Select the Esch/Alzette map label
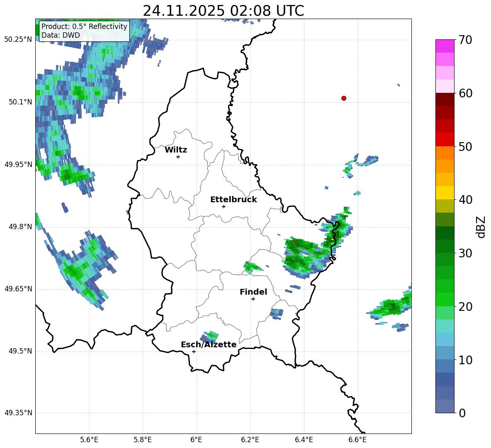The width and height of the screenshot is (491, 448). pyautogui.click(x=209, y=344)
